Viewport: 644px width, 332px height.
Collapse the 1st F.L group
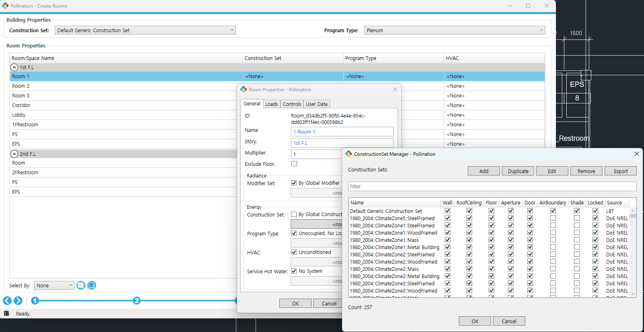[x=14, y=67]
